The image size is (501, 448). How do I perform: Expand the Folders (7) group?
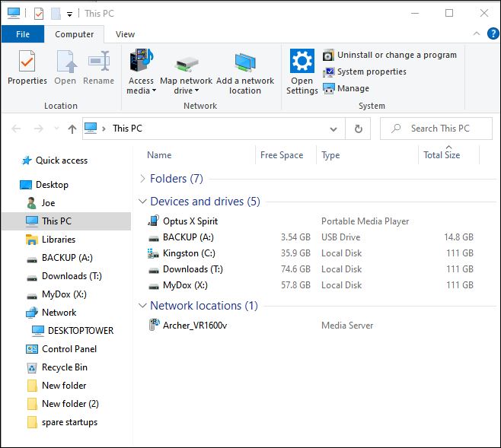pyautogui.click(x=142, y=179)
